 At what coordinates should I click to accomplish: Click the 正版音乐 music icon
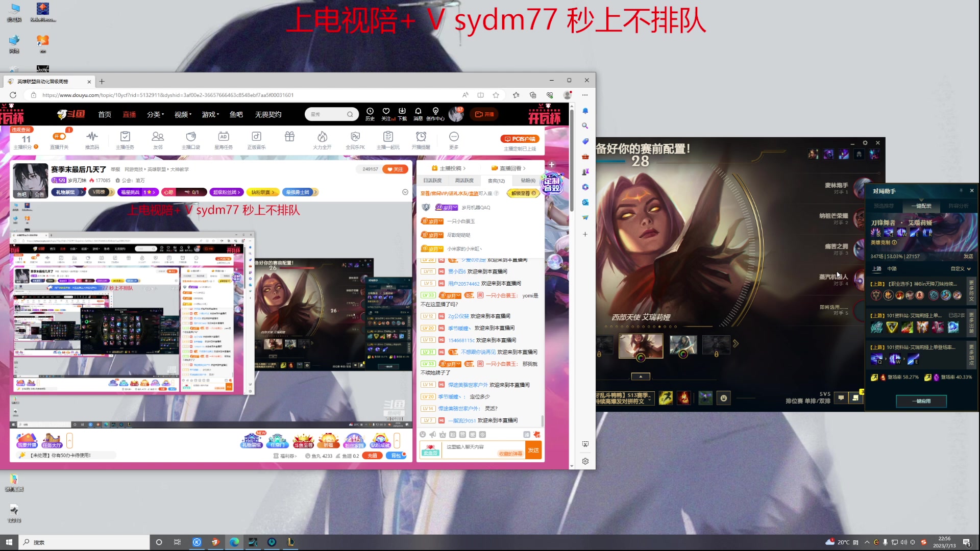[256, 138]
